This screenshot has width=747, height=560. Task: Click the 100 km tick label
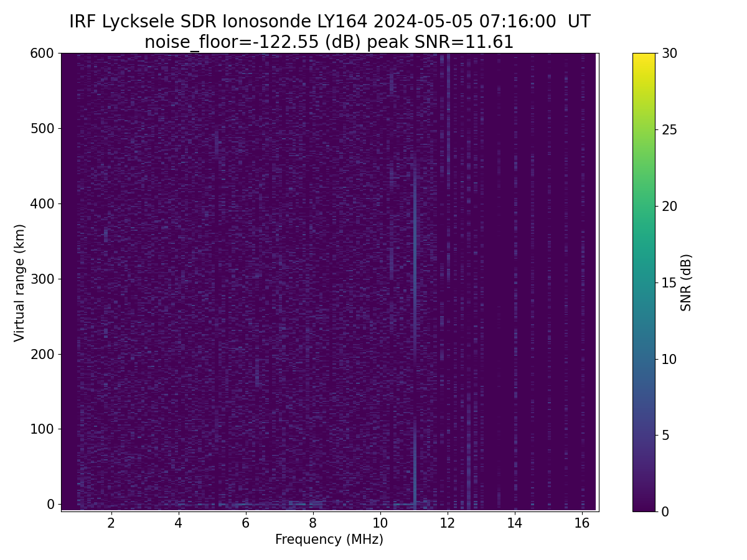[42, 429]
